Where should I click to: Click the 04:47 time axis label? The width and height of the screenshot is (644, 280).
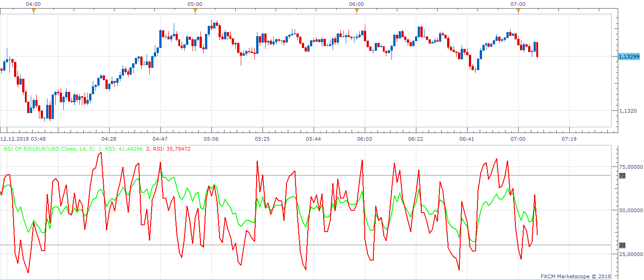[x=160, y=139]
